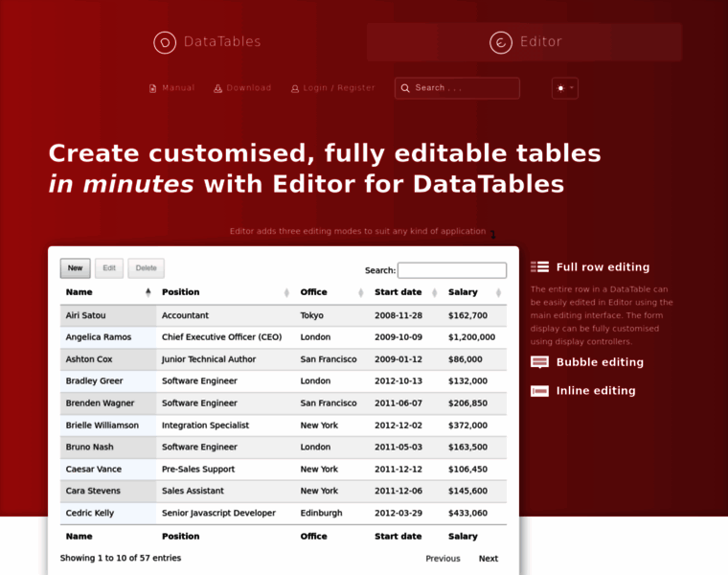This screenshot has height=575, width=728.
Task: Sort table by Position column arrows
Action: [x=286, y=292]
